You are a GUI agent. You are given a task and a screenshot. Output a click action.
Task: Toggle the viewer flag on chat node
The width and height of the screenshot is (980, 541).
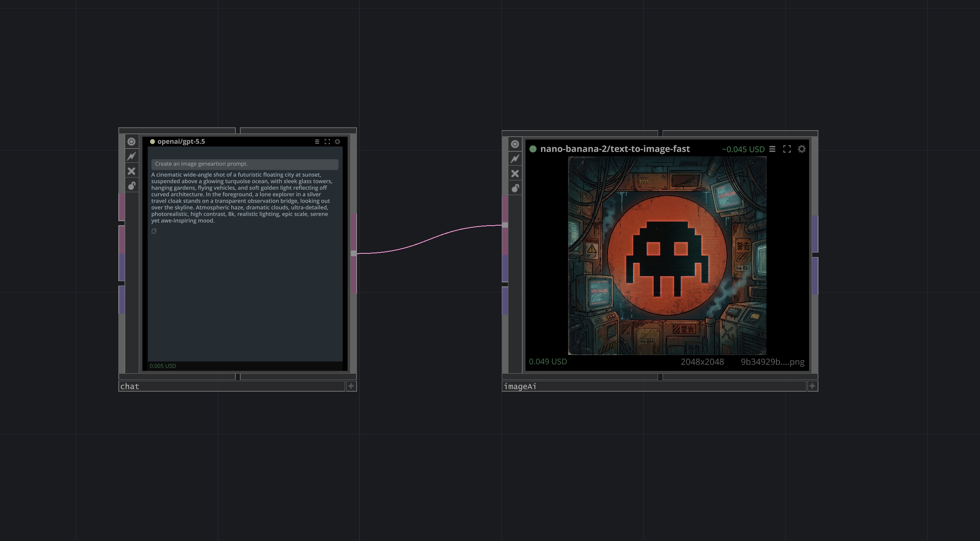[x=131, y=142]
